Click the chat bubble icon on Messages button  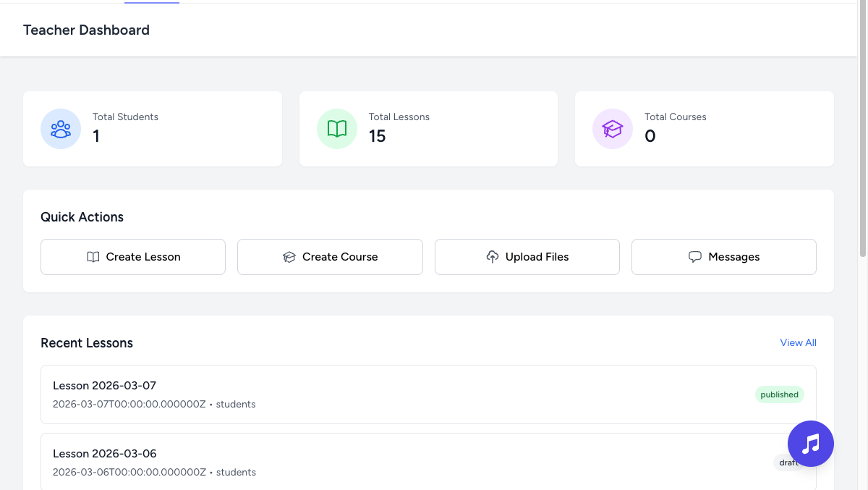pos(694,256)
